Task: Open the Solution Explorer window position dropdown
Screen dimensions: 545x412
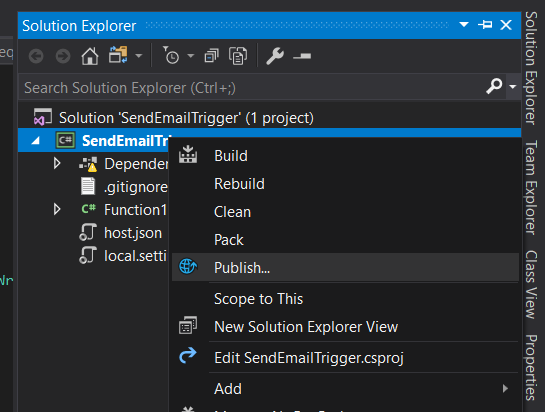Action: tap(464, 25)
